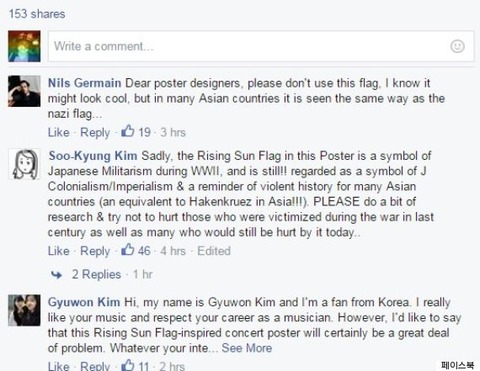Like Nils Germain's comment
Image resolution: width=480 pixels, height=371 pixels.
coord(59,132)
